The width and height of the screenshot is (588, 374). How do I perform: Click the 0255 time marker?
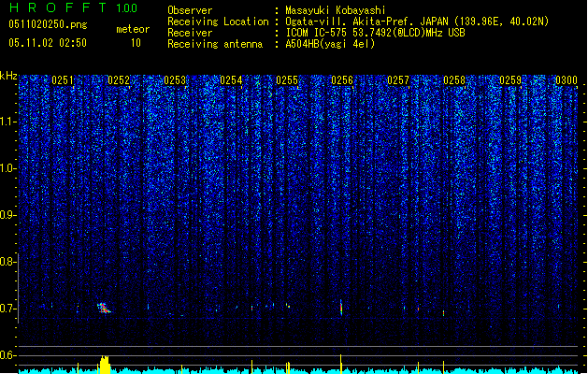pyautogui.click(x=287, y=80)
